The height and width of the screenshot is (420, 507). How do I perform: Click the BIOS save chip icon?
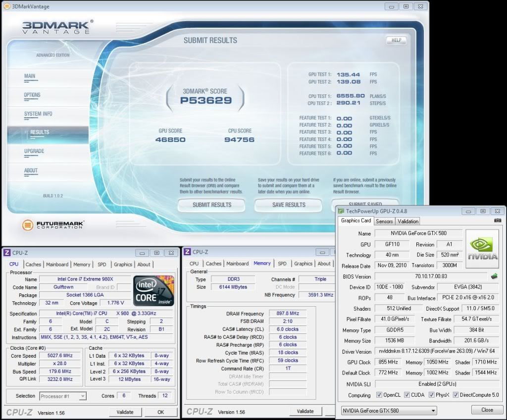tap(494, 276)
